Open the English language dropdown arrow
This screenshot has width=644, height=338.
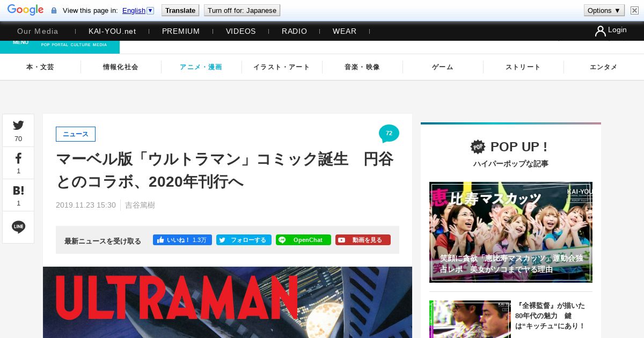coord(150,10)
